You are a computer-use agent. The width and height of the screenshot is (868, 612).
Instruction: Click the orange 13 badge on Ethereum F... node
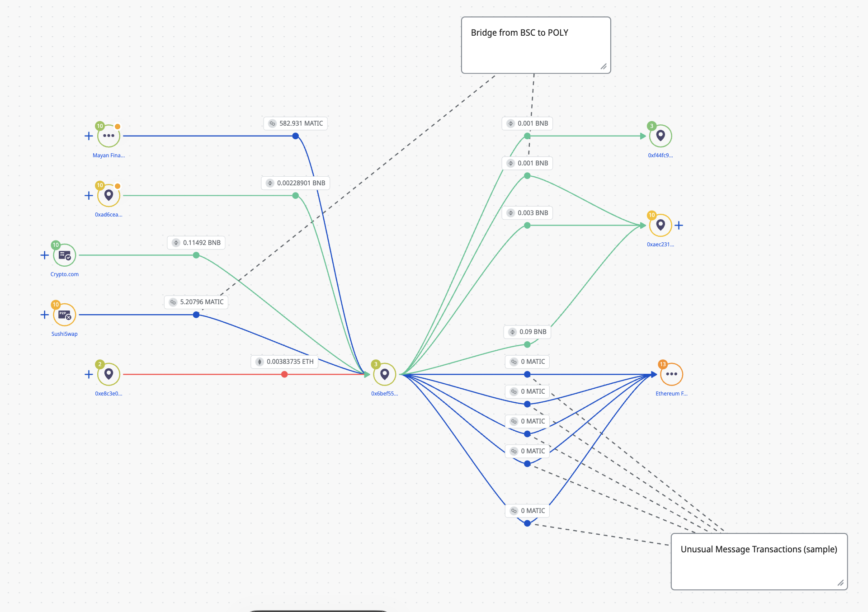(x=663, y=363)
